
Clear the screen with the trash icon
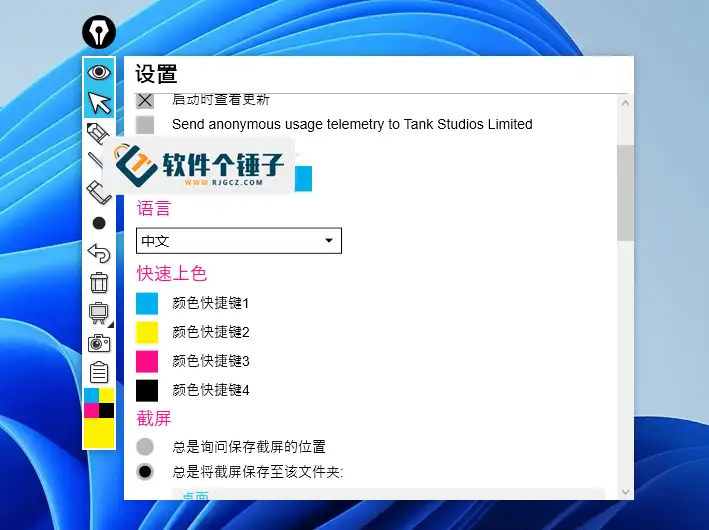(99, 283)
